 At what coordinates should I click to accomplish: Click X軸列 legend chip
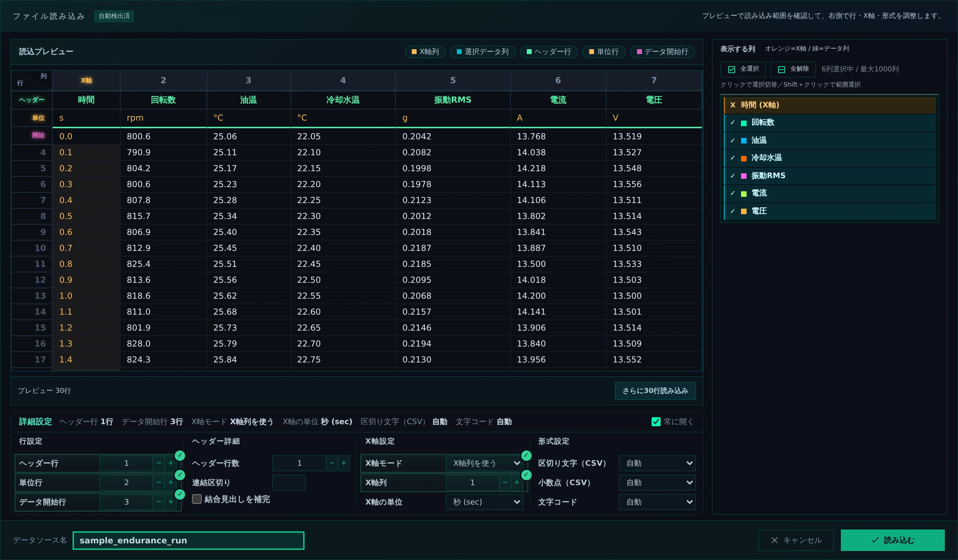(425, 52)
